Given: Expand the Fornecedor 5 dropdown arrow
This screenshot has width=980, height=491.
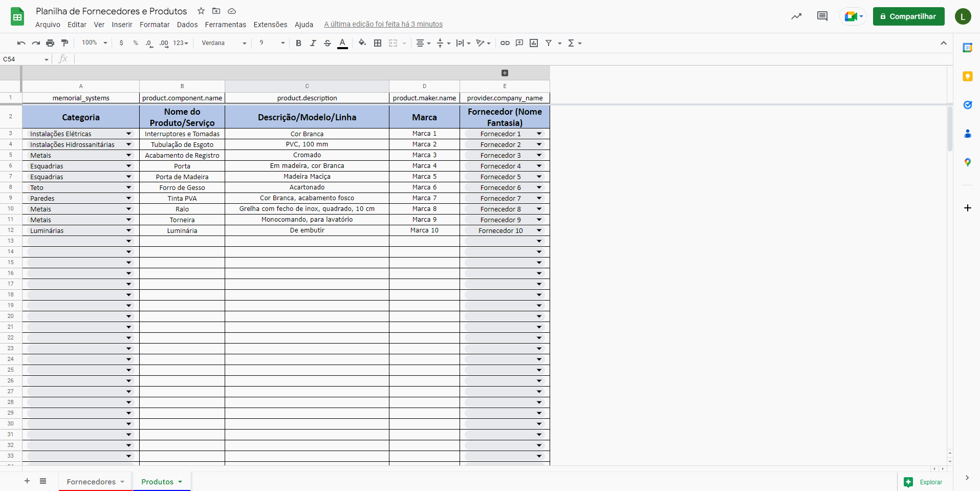Looking at the screenshot, I should (x=539, y=177).
